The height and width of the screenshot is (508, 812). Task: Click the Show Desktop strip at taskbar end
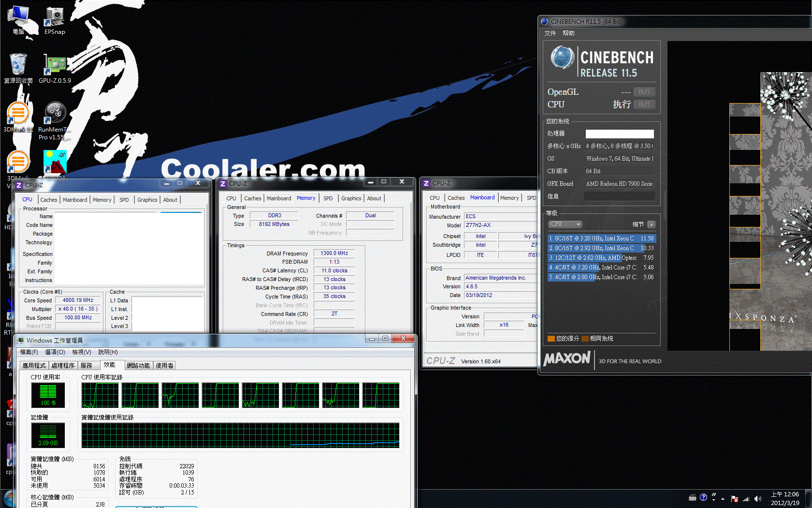808,499
